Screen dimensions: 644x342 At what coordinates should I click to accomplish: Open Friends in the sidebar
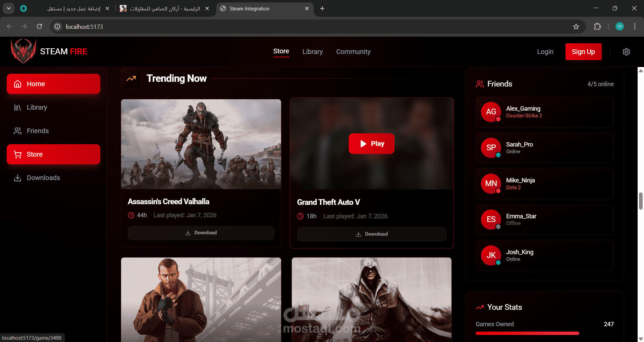(x=53, y=131)
